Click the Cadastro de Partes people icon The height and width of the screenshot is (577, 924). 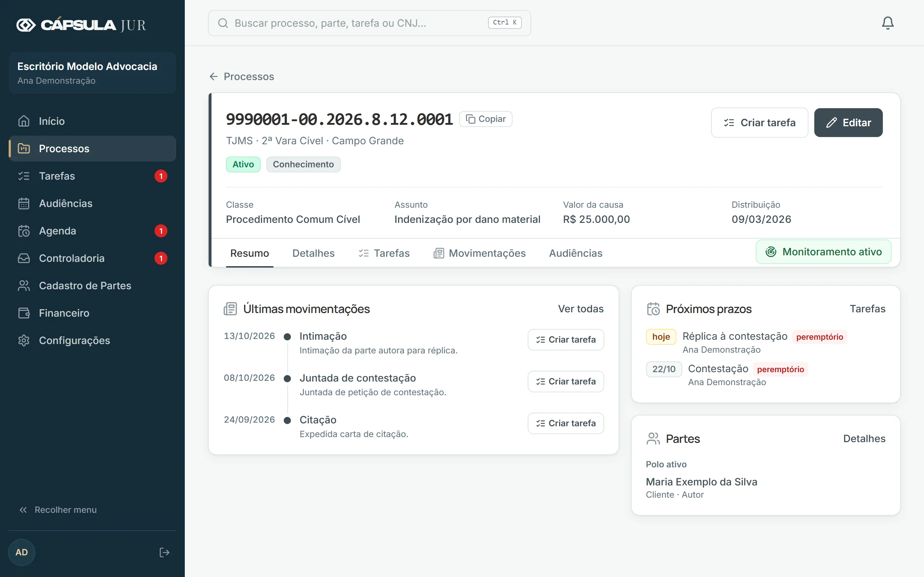(x=24, y=286)
